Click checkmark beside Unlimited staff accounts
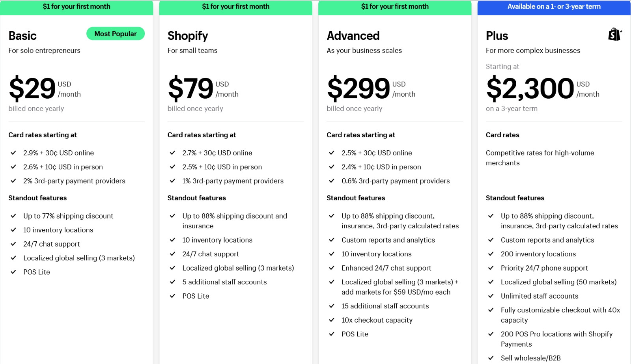631x364 pixels. 491,296
